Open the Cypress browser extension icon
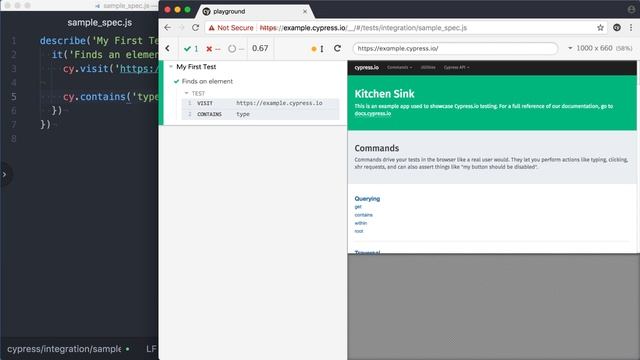 (x=617, y=28)
